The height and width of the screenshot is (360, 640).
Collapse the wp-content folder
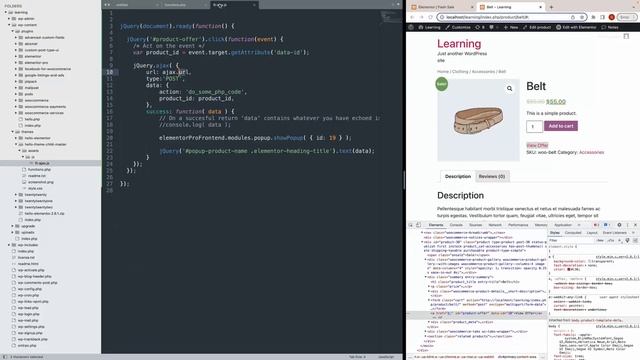9,25
